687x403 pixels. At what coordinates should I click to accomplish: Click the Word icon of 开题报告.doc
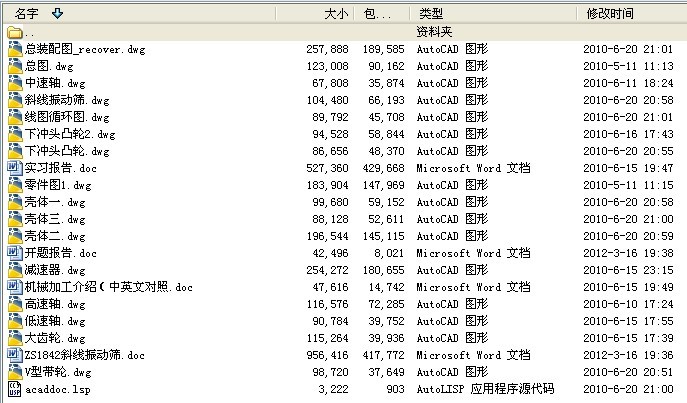click(x=15, y=253)
